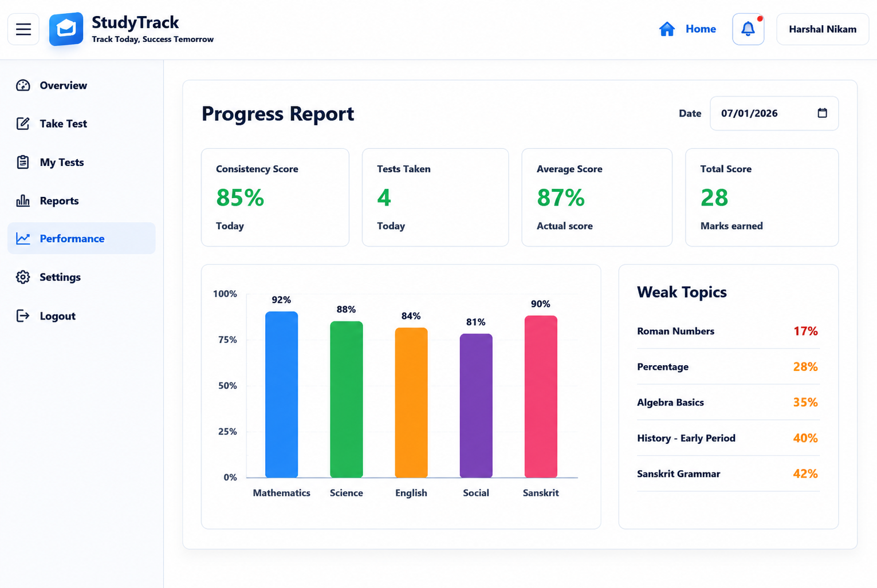The width and height of the screenshot is (877, 588).
Task: Click the 85% consistency value
Action: [x=240, y=198]
